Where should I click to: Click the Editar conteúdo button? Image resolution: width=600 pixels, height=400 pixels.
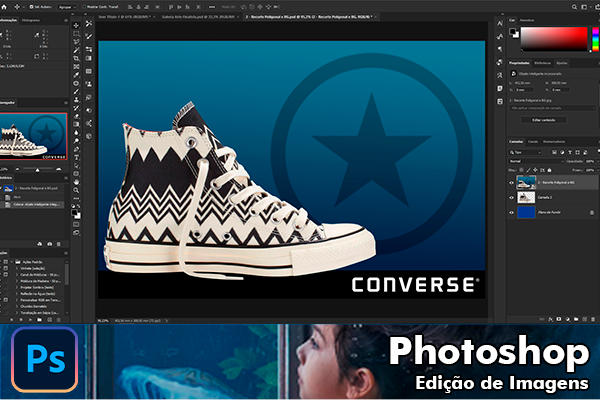point(543,120)
